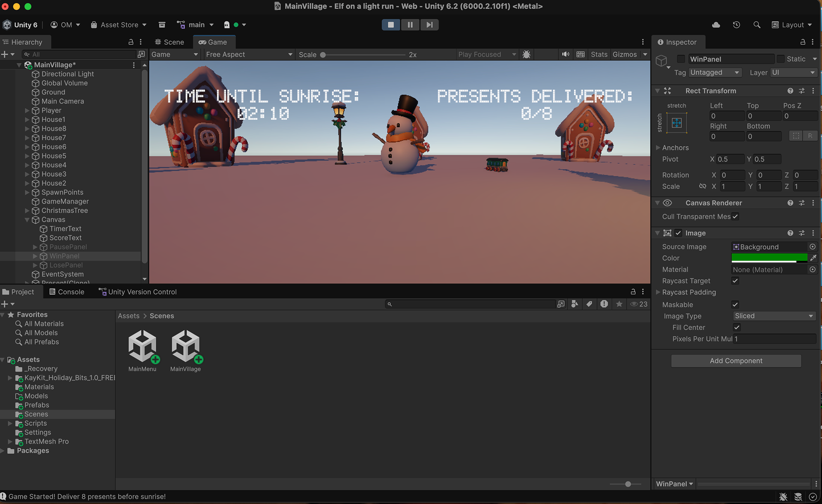
Task: Click the Add Component button
Action: tap(736, 361)
